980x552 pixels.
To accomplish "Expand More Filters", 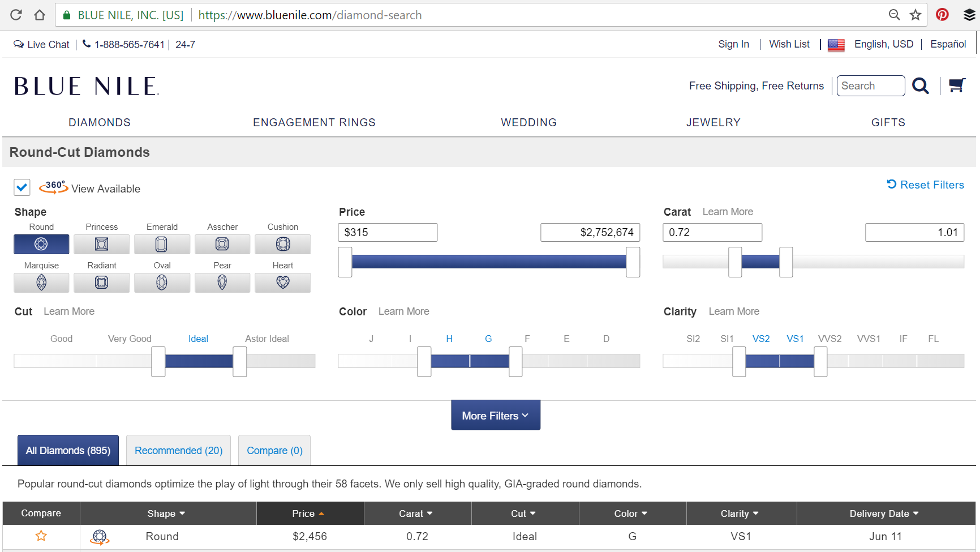I will tap(496, 416).
